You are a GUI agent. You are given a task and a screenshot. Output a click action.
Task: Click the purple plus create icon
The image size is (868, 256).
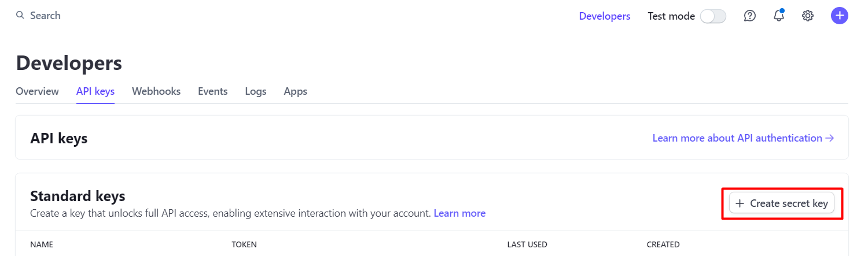pos(840,16)
